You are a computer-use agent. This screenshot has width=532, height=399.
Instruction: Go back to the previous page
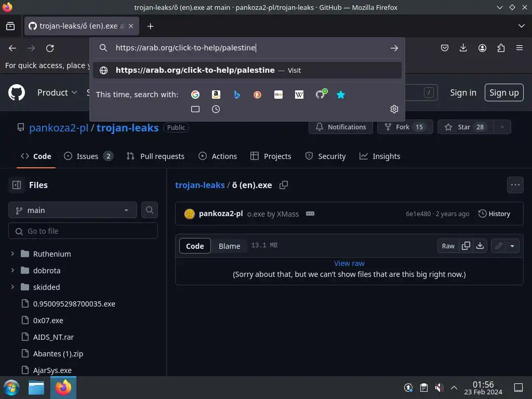[x=12, y=48]
